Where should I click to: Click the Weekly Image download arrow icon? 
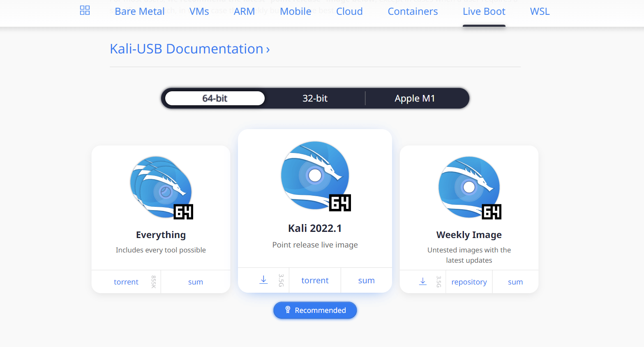coord(422,281)
